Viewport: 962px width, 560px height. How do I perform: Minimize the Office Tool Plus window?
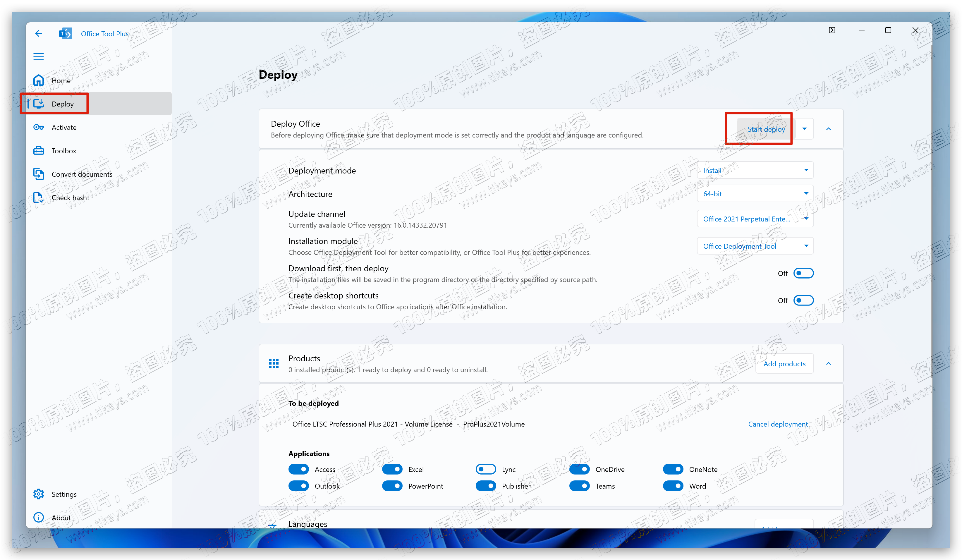[861, 30]
